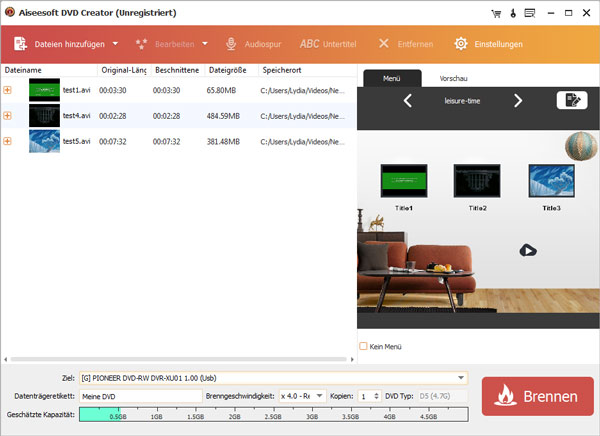Viewport: 600px width, 436px height.
Task: Click the leisure-time template name
Action: (x=462, y=101)
